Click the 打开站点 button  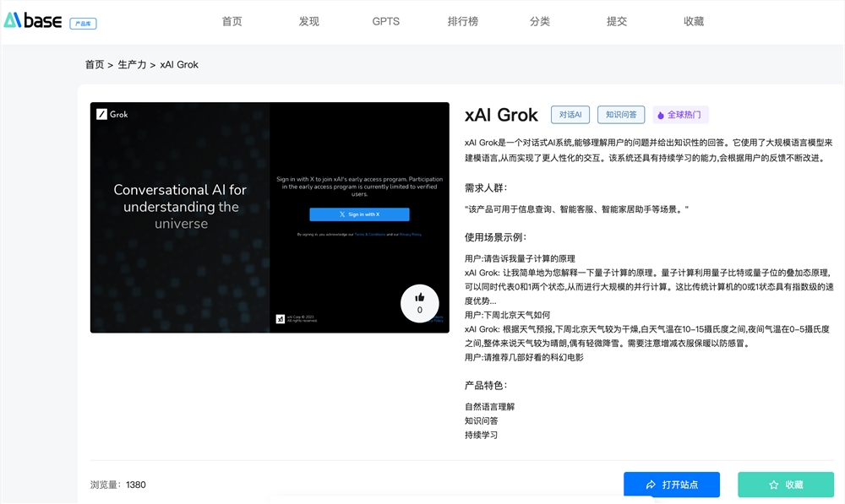[672, 485]
